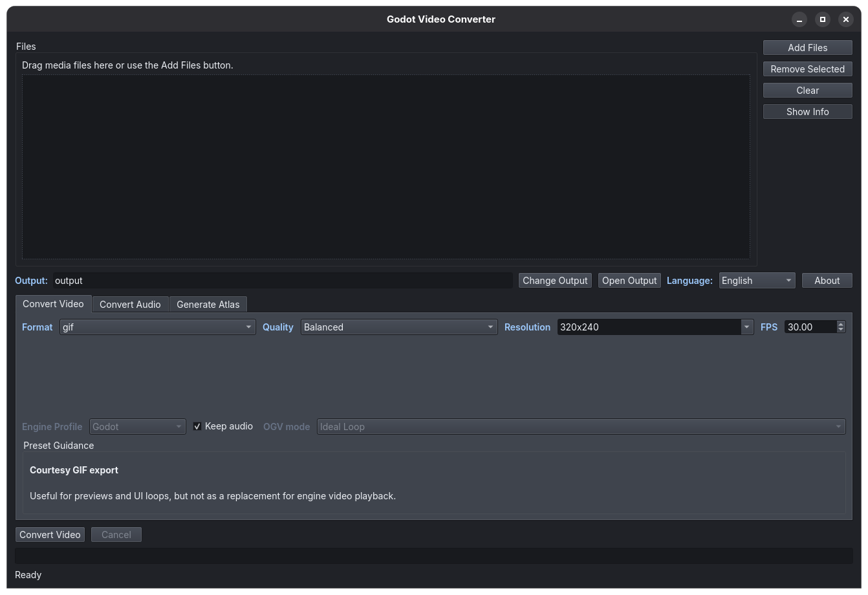Click the 'Output:' label
This screenshot has height=595, width=868.
click(31, 281)
